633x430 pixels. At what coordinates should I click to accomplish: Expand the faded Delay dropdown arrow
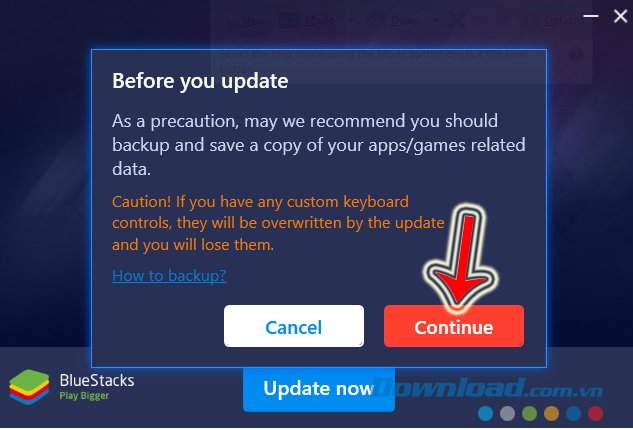(435, 20)
